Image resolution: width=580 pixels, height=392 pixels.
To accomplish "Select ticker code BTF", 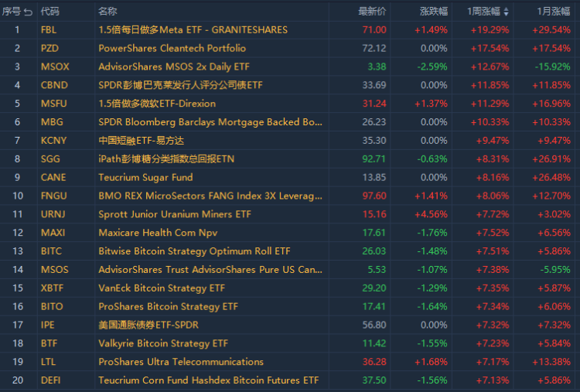I will click(x=49, y=343).
